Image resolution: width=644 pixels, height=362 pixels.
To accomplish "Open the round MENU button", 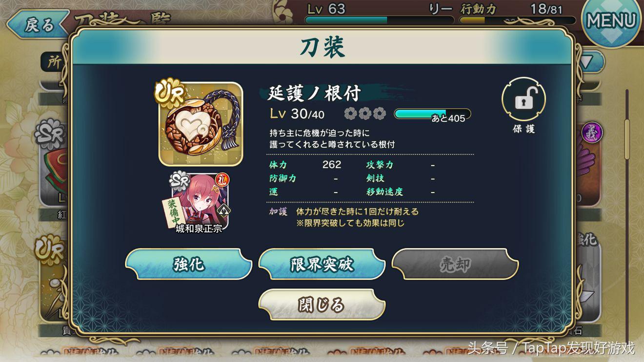I will pyautogui.click(x=612, y=20).
